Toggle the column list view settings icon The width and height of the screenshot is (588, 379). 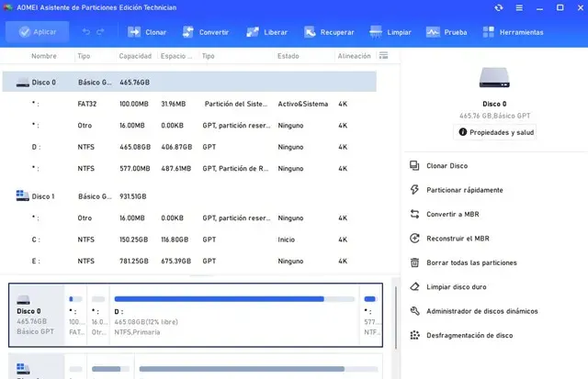pyautogui.click(x=383, y=55)
